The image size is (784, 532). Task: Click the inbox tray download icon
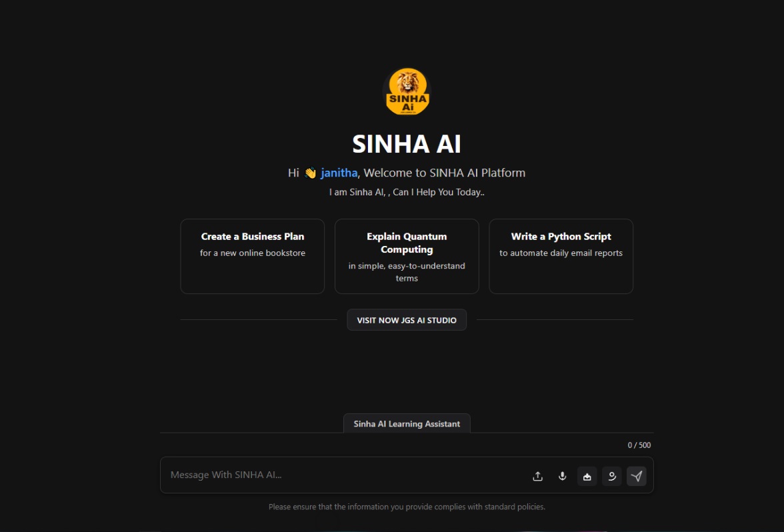click(x=587, y=476)
